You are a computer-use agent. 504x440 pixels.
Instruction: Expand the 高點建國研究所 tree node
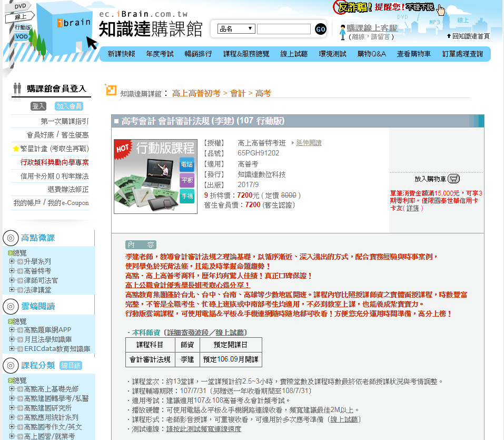[12, 408]
